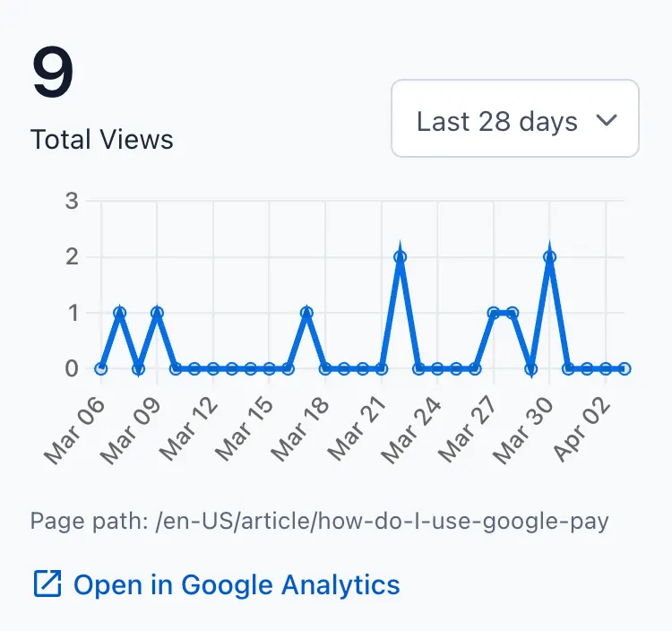
Task: Select the Mar 22 data point at value 2
Action: (x=400, y=256)
